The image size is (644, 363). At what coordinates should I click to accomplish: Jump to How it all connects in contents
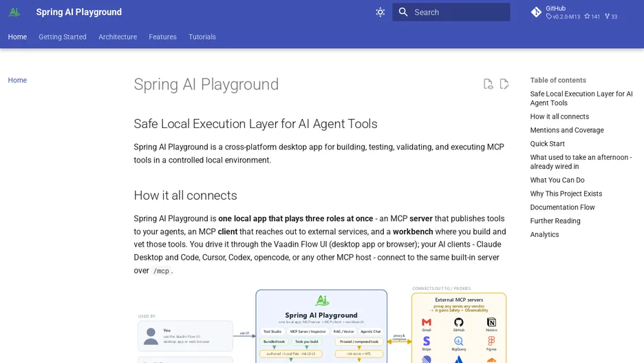tap(559, 116)
